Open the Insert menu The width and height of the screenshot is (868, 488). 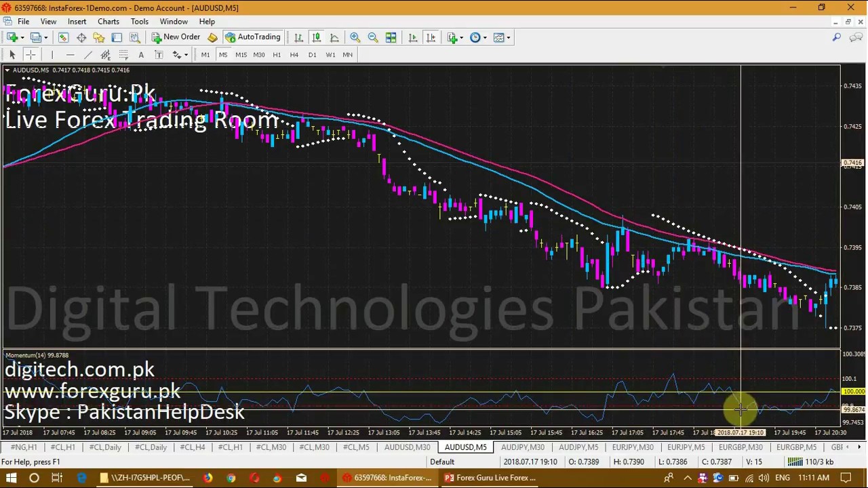click(77, 21)
